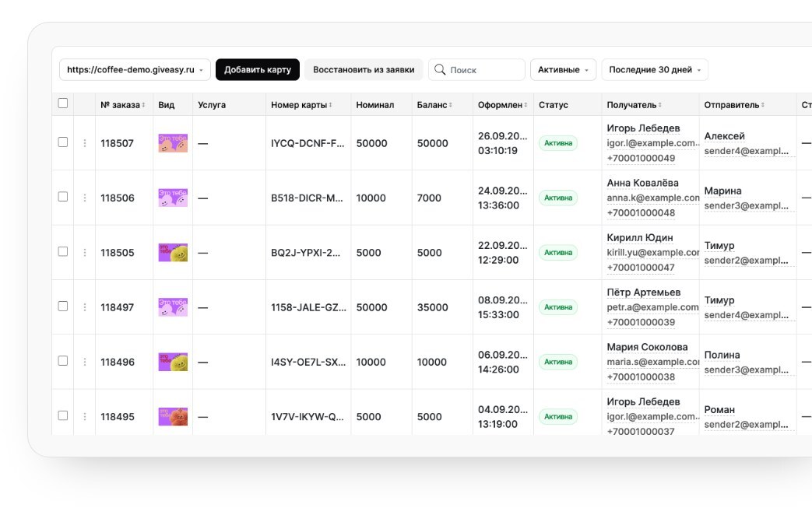Open row actions menu for order 118496

85,362
